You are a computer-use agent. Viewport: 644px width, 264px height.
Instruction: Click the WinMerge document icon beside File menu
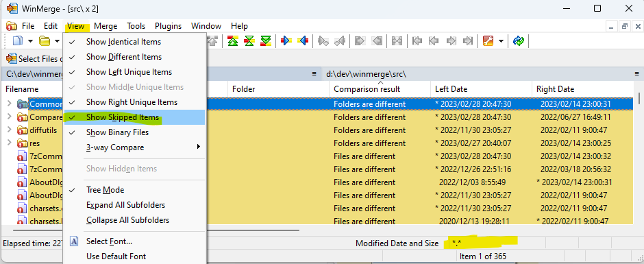pyautogui.click(x=12, y=26)
